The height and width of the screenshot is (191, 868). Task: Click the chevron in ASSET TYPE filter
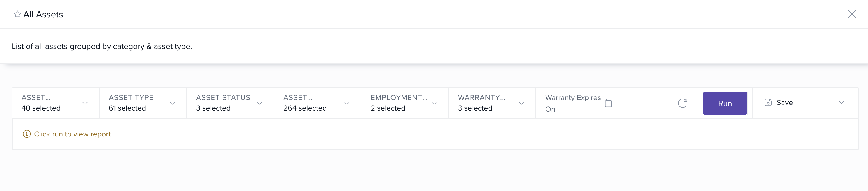click(172, 103)
